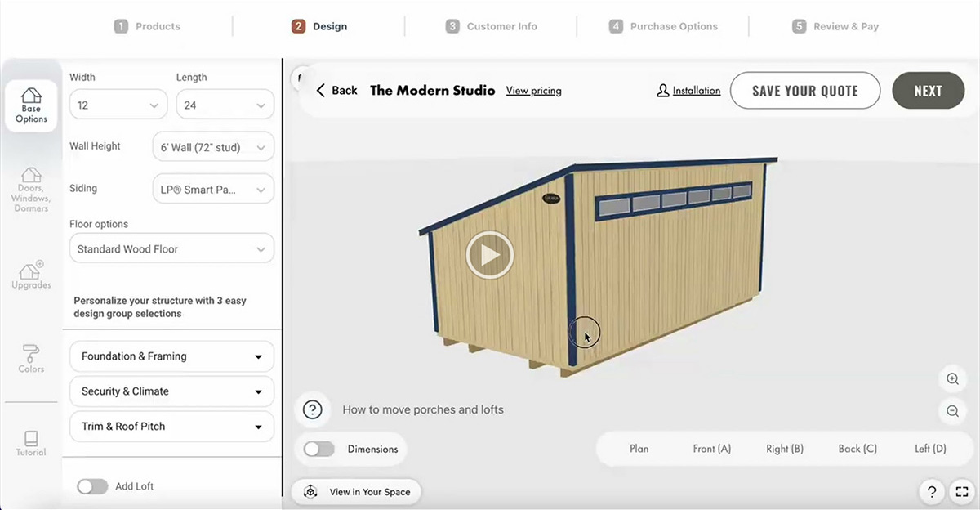
Task: Click the Save Your Quote button
Action: (x=804, y=91)
